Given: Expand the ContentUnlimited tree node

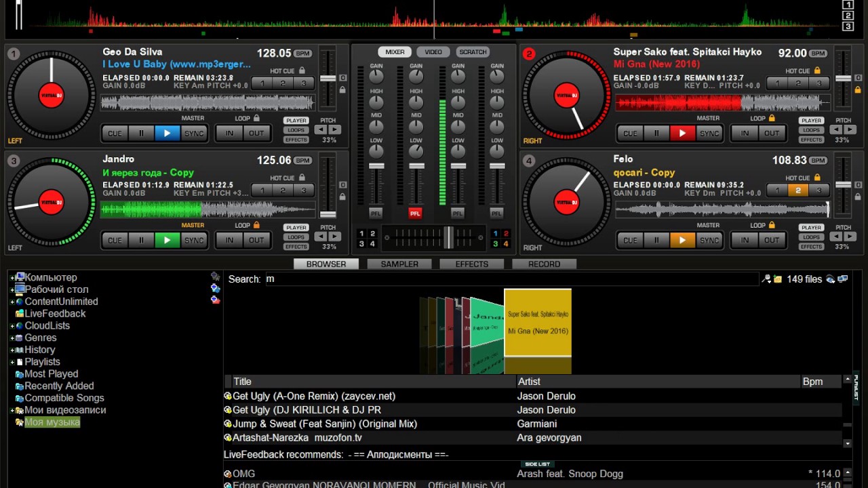Looking at the screenshot, I should click(x=12, y=302).
